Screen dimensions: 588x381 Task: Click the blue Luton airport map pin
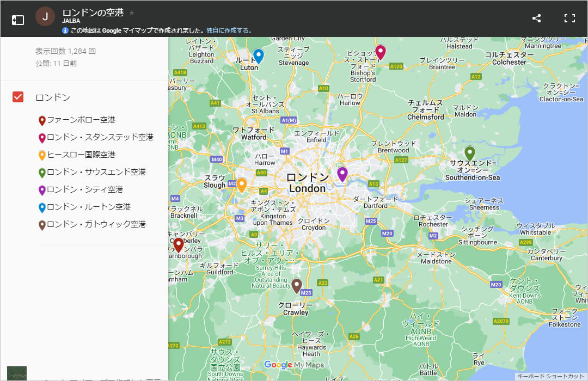pos(259,56)
